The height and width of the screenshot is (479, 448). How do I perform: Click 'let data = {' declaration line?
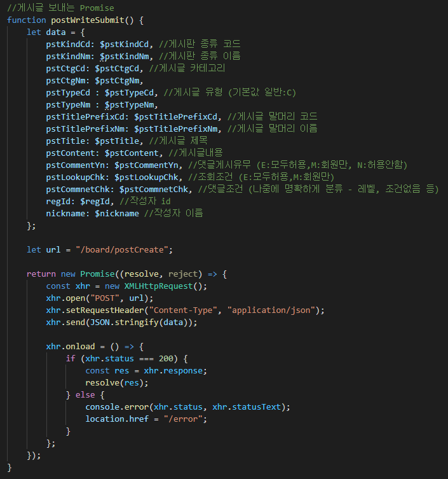56,32
